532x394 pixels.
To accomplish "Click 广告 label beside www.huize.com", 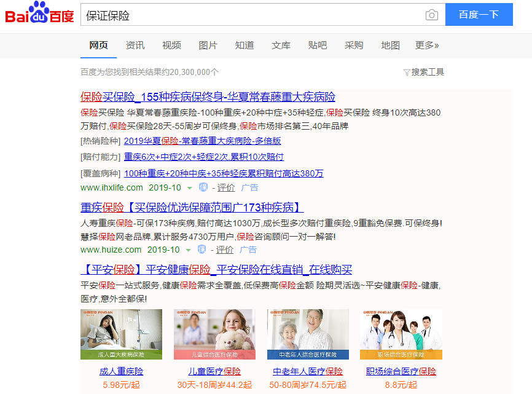I will click(248, 250).
